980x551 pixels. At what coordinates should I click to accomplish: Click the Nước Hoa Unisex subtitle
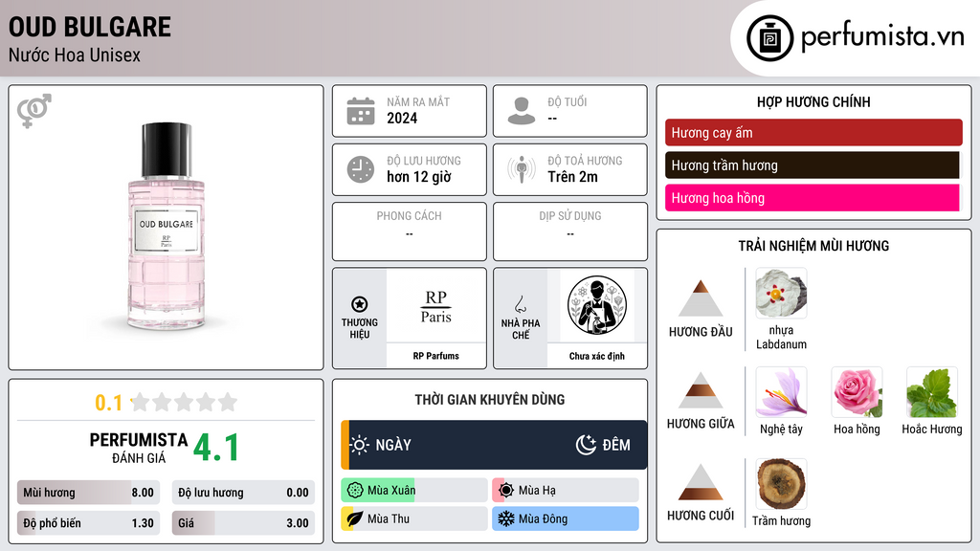[75, 55]
